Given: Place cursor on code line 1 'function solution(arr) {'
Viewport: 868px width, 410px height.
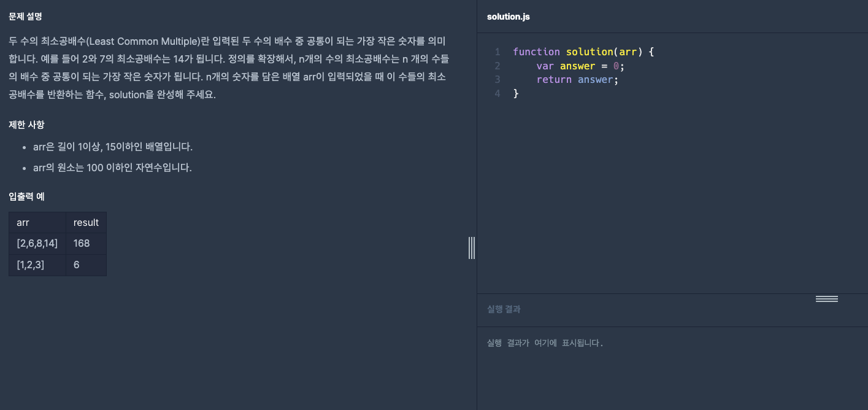Looking at the screenshot, I should pos(583,52).
